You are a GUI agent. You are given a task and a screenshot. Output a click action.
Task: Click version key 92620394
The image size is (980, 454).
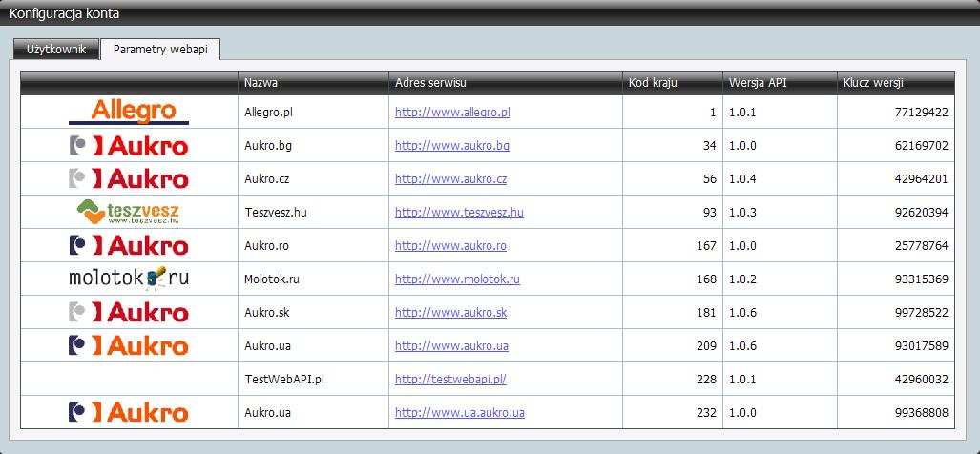(x=921, y=213)
